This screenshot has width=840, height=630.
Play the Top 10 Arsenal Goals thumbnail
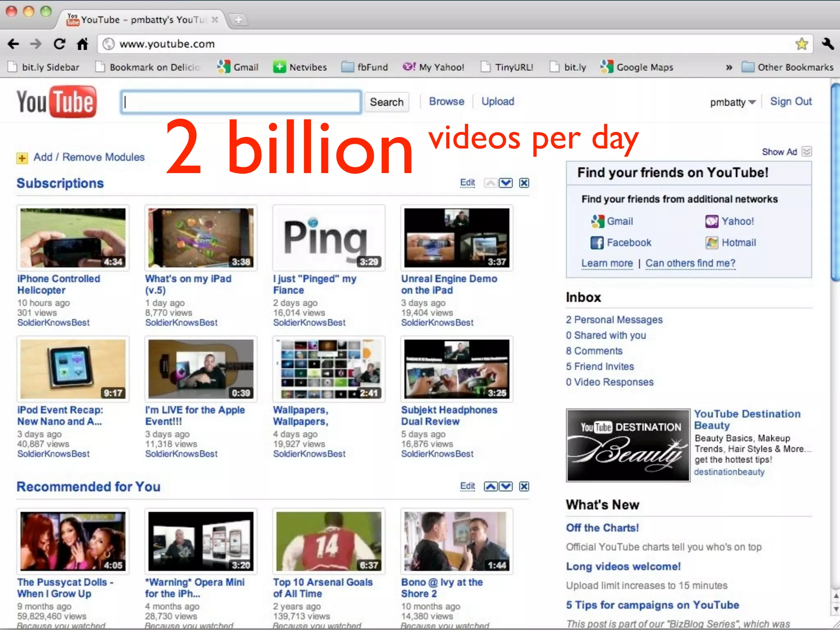coord(329,541)
